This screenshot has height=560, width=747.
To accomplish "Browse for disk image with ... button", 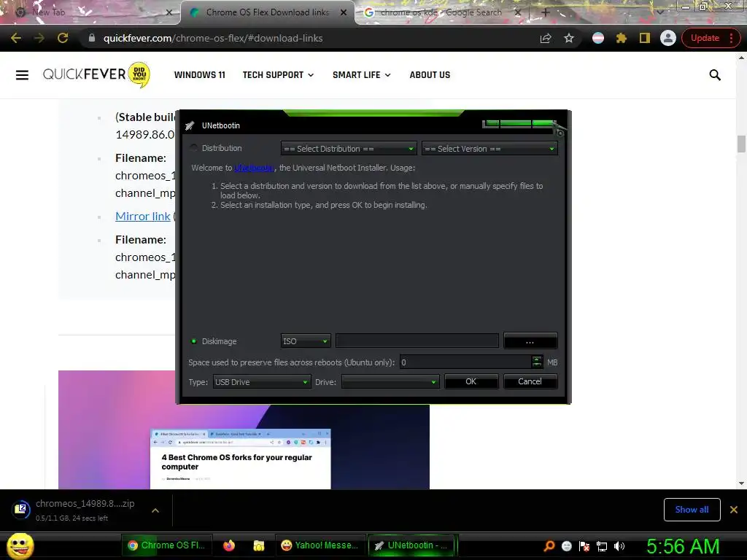I will coord(530,341).
